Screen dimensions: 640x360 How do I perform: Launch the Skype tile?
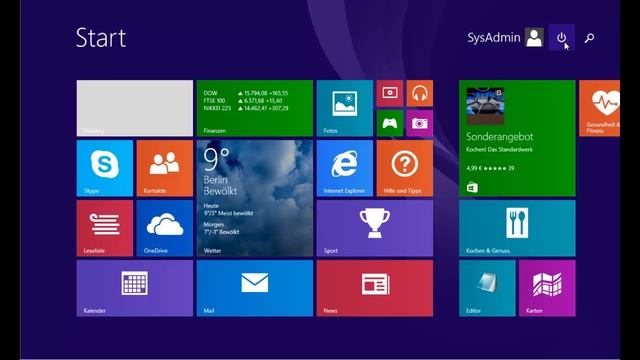click(105, 168)
